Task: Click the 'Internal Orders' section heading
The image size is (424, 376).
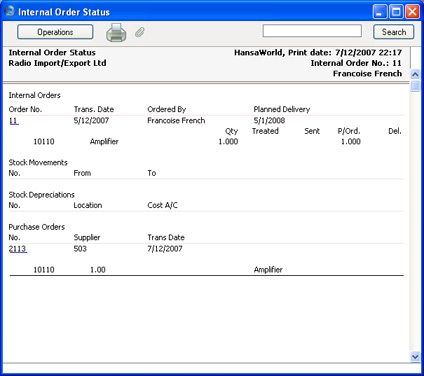Action: coord(35,95)
